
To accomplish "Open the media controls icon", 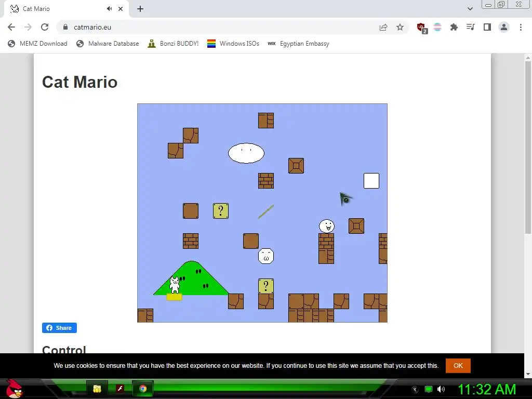I will (x=470, y=27).
